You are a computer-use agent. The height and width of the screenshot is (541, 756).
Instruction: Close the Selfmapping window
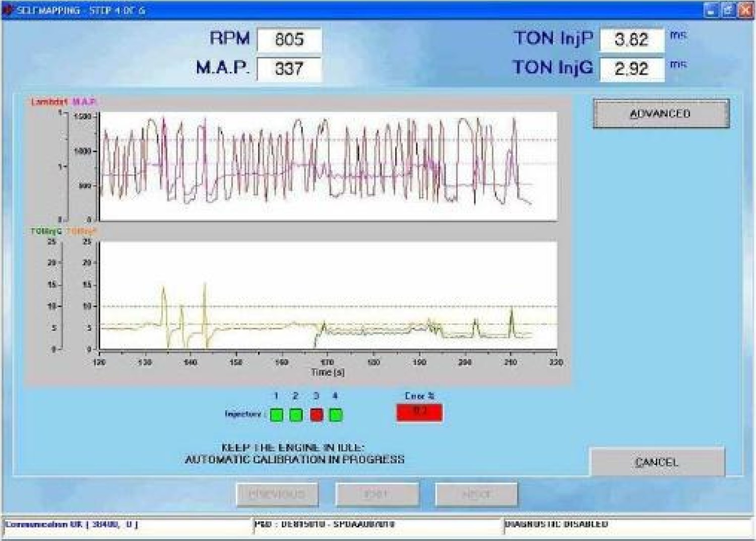pos(745,10)
